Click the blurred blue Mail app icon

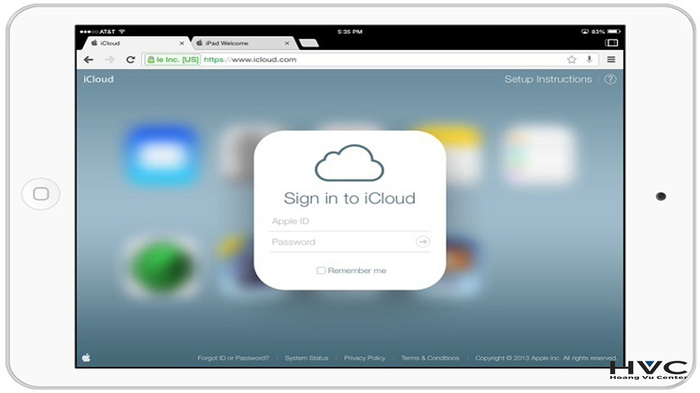(163, 155)
